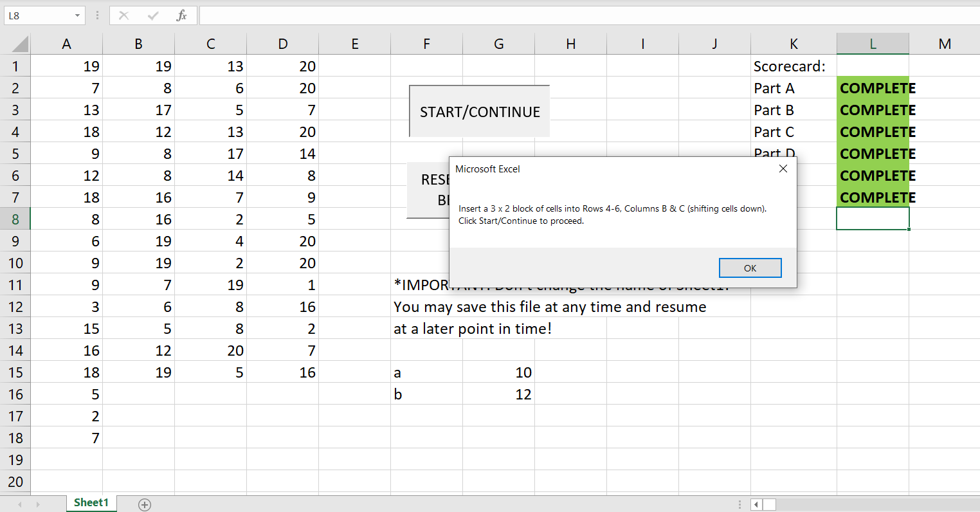Select column header D
This screenshot has width=980, height=512.
point(282,43)
